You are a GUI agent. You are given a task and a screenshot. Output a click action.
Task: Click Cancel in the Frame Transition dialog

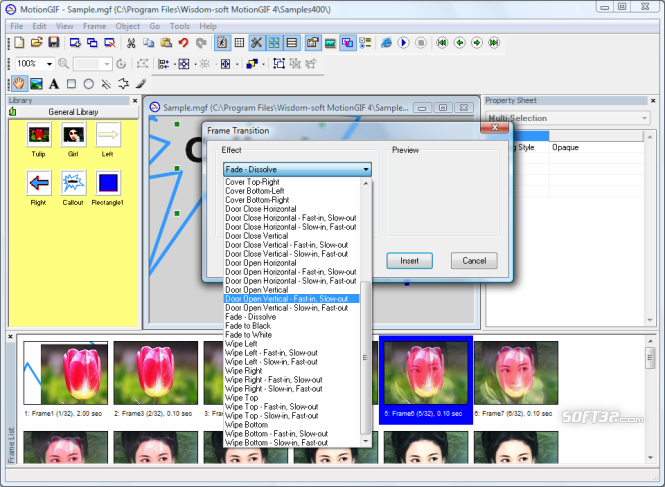pyautogui.click(x=474, y=261)
